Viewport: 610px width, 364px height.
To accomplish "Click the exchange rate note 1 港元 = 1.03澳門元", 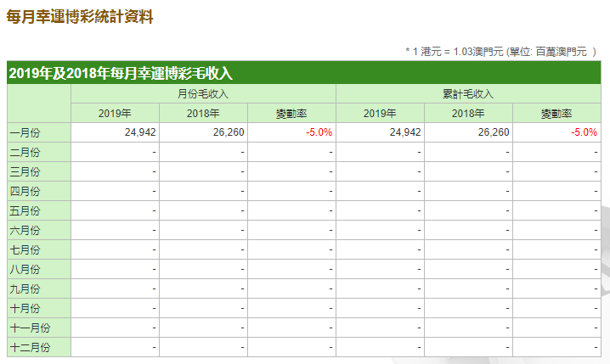I will tap(458, 52).
